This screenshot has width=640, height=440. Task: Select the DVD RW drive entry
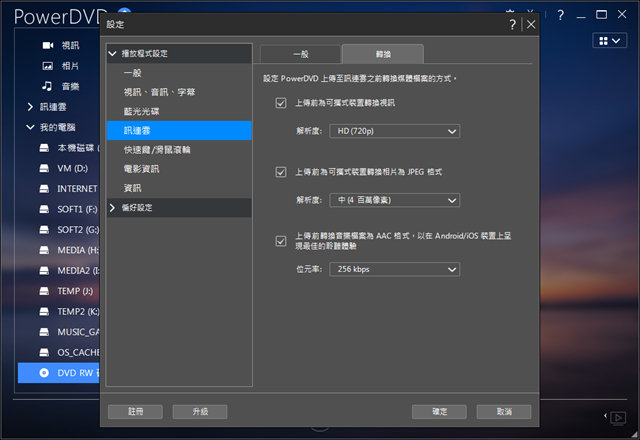[x=59, y=373]
